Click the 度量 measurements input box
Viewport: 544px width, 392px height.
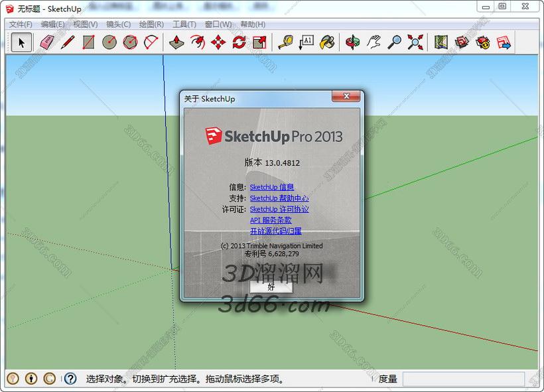pyautogui.click(x=464, y=379)
